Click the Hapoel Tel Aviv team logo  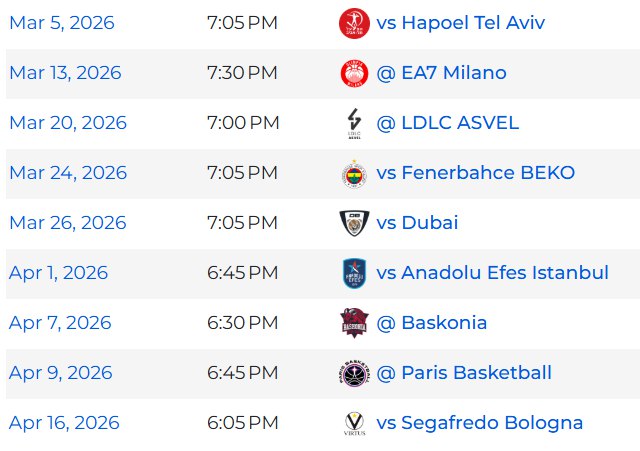pyautogui.click(x=355, y=23)
